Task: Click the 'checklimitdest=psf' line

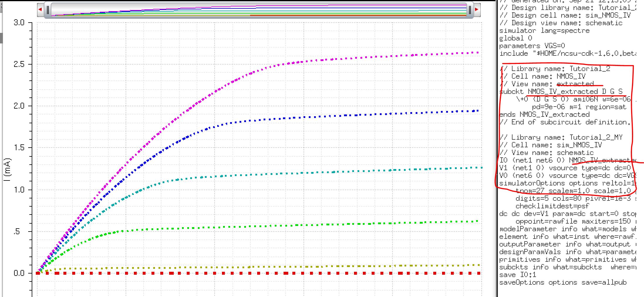Action: tap(552, 206)
